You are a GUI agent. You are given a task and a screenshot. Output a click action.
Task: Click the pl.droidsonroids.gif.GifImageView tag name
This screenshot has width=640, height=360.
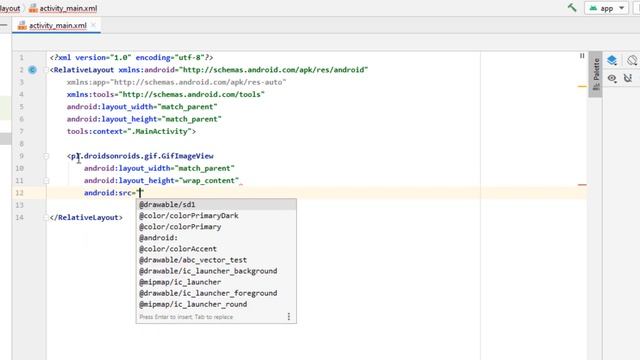(x=142, y=156)
